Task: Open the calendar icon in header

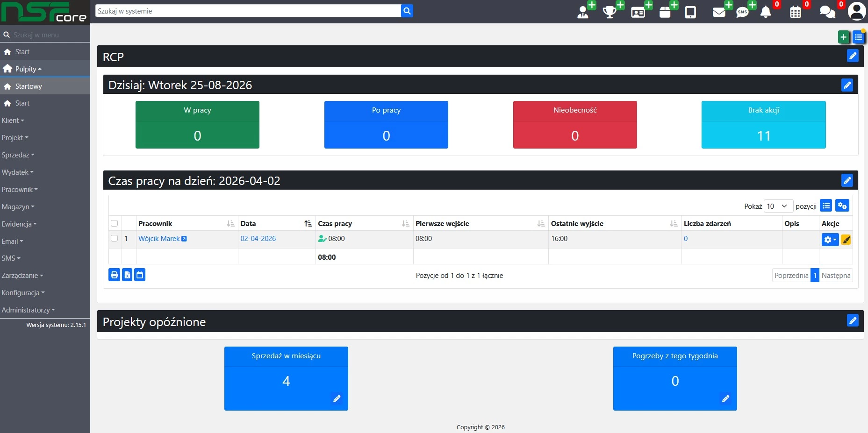Action: [x=796, y=12]
